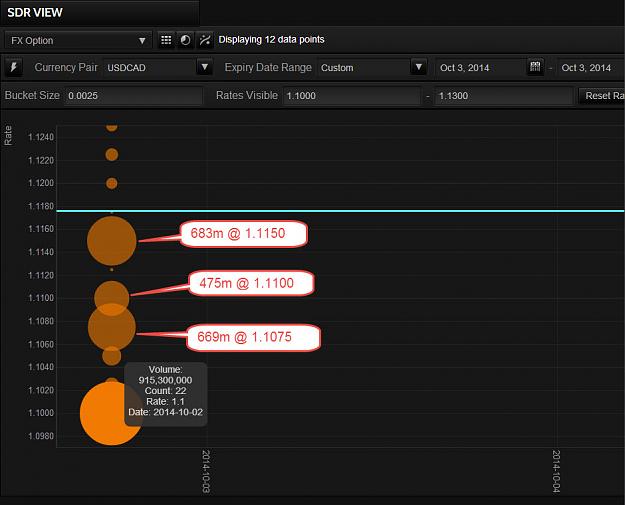This screenshot has height=505, width=625.
Task: Click the 1.0980 rate axis label
Action: tap(41, 436)
